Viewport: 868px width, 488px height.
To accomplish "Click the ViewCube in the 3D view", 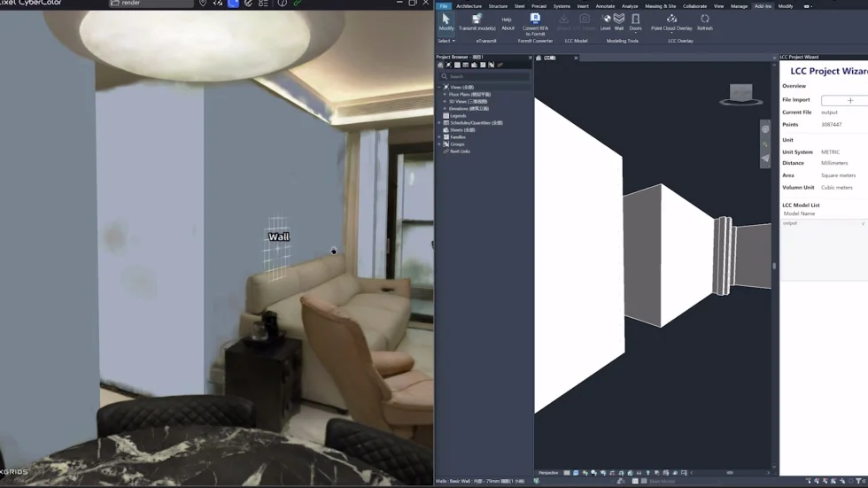I will [x=740, y=94].
